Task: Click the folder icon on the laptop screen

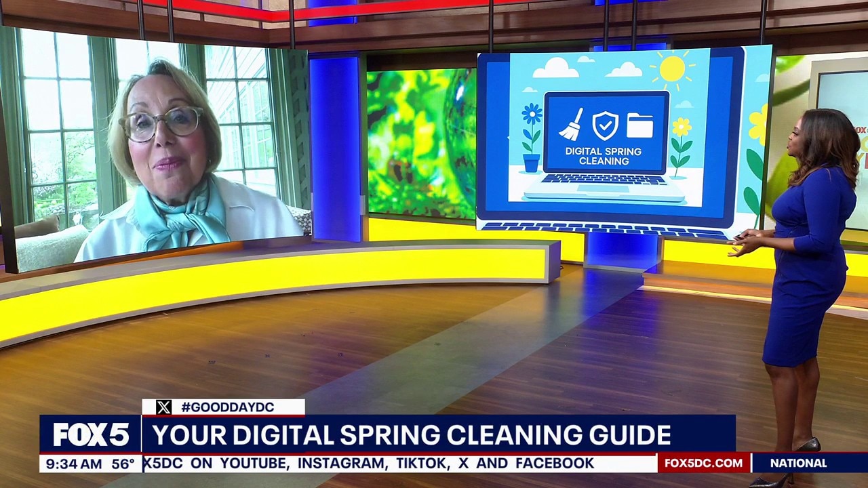Action: [639, 125]
